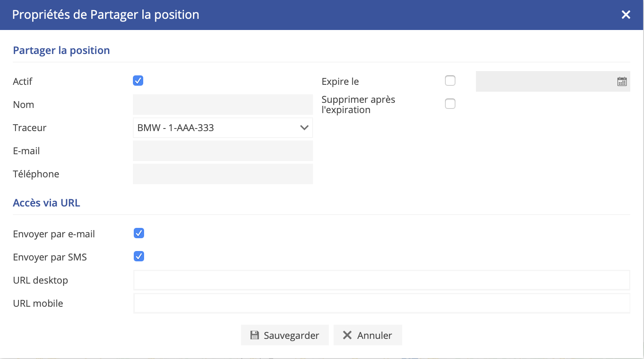The width and height of the screenshot is (644, 359).
Task: Click inside the URL mobile field
Action: (381, 303)
